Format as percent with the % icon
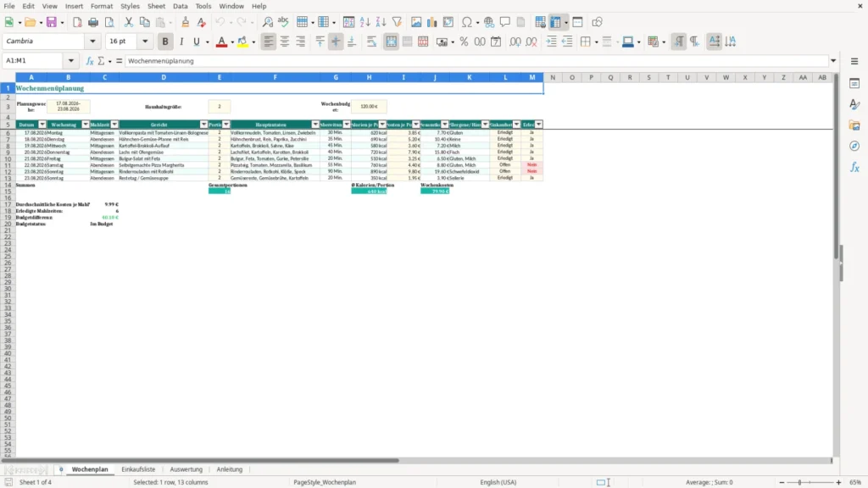The image size is (868, 488). (464, 42)
